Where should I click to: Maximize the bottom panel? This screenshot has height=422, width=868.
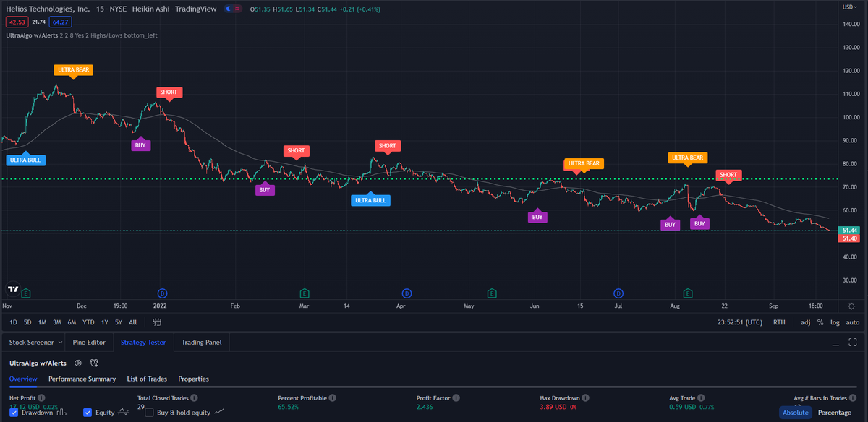[853, 343]
